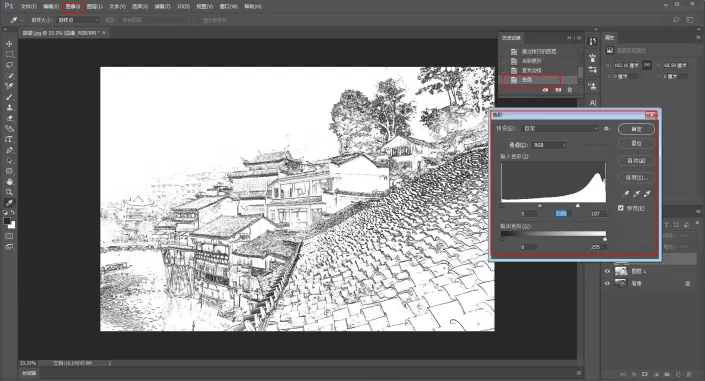Screen dimensions: 705x381
Task: Toggle Quick Mask mode icon
Action: pos(9,236)
